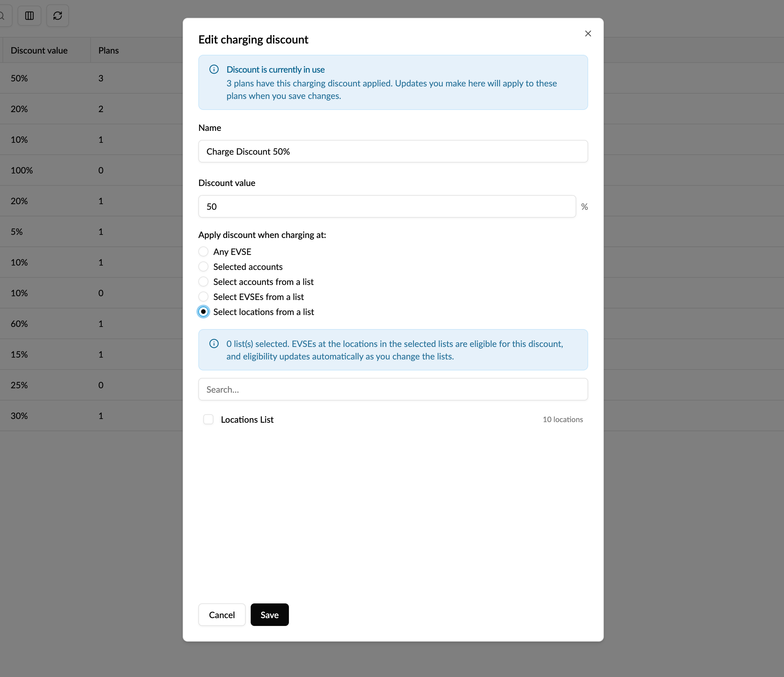Choose 'Select accounts from a list' option
784x677 pixels.
click(203, 282)
